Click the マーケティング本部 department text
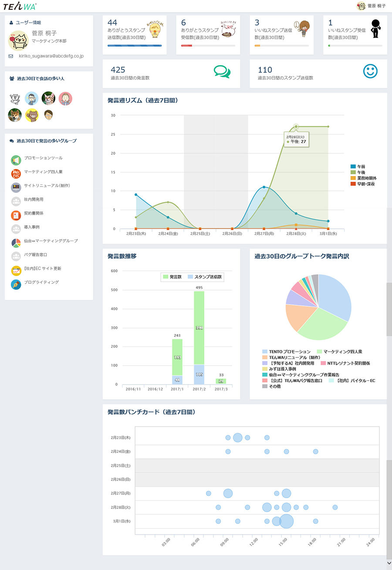 [x=49, y=41]
